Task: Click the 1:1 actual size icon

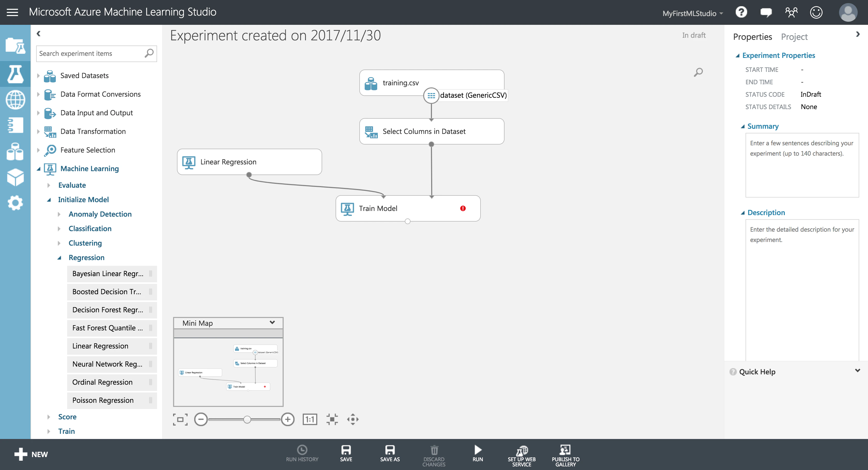Action: 310,419
